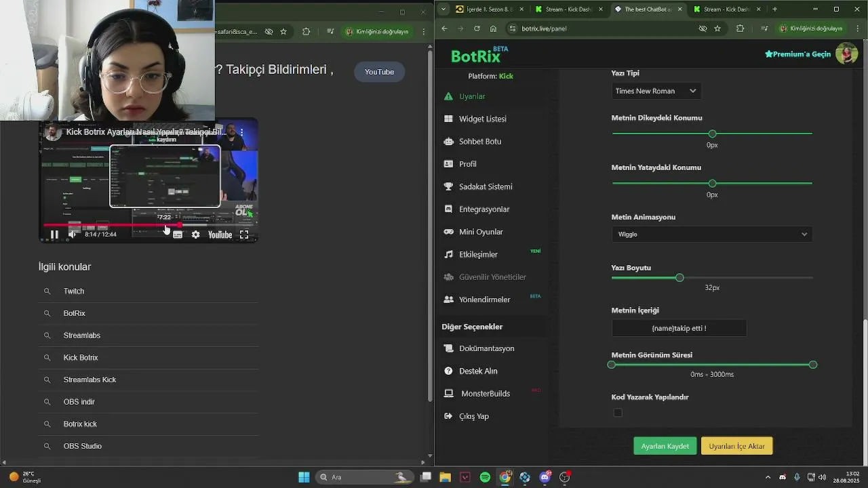
Task: Click the Mini Oyunlar gamepad icon
Action: 448,232
